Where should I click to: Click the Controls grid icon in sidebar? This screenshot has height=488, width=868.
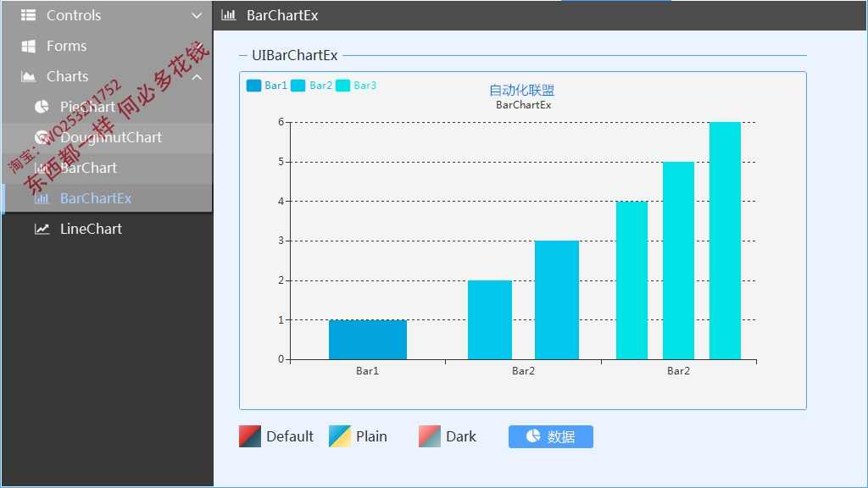28,15
